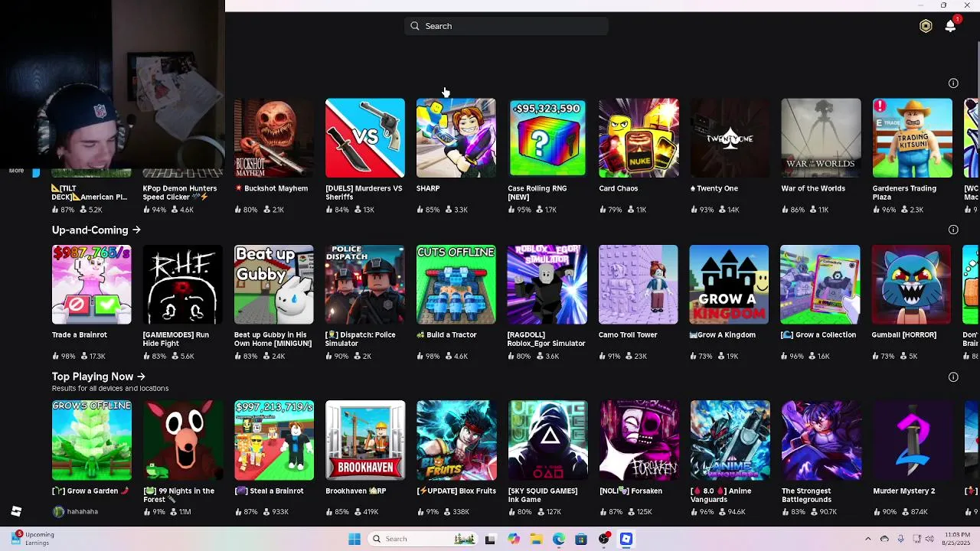The height and width of the screenshot is (551, 980).
Task: Open File Explorer from the taskbar
Action: 536,539
